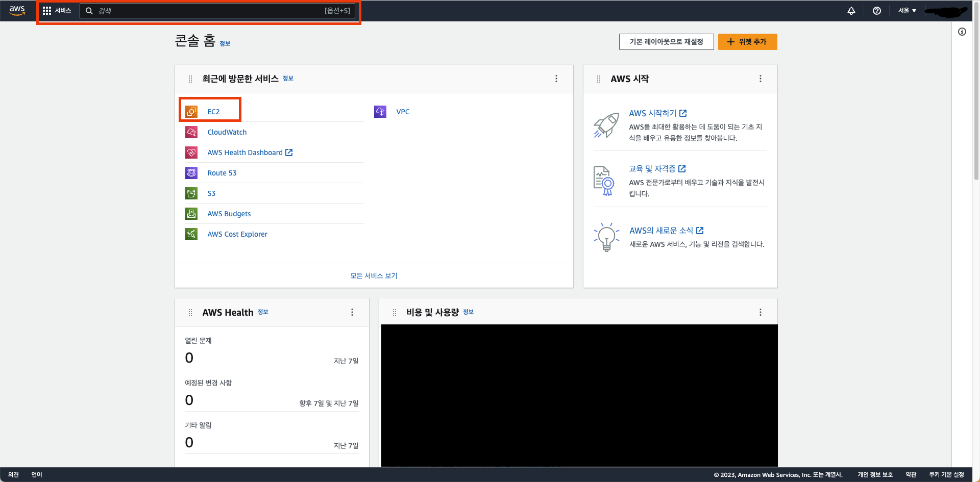Screen dimensions: 980x482
Task: Click the CloudWatch service icon
Action: (191, 132)
